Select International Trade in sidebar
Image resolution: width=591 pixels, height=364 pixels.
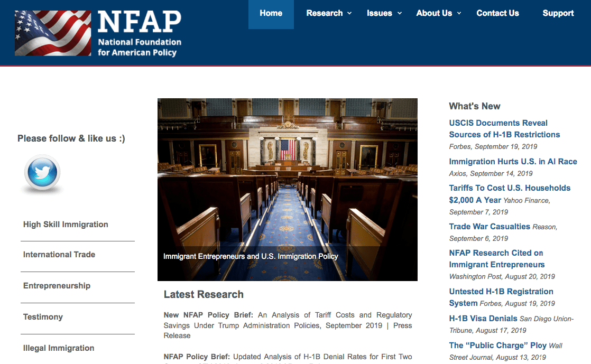coord(59,255)
